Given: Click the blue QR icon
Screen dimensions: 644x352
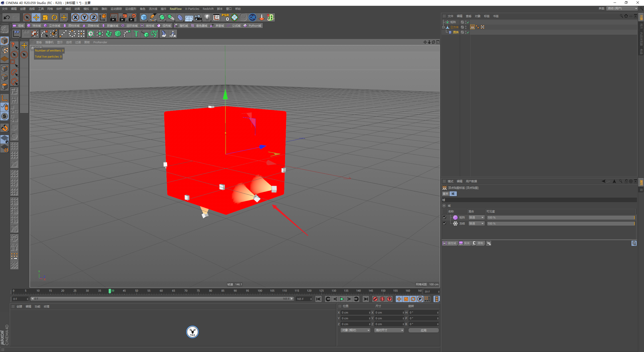Looking at the screenshot, I should (252, 17).
